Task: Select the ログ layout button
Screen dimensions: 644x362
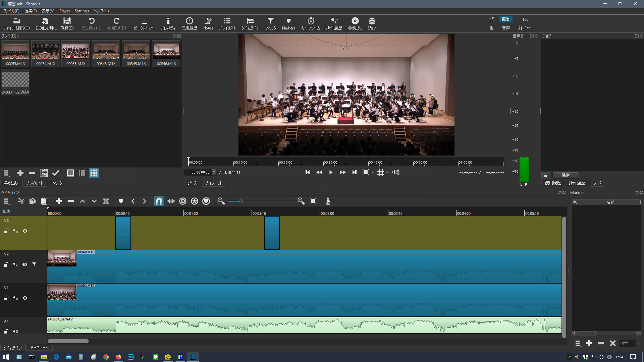Action: [491, 19]
